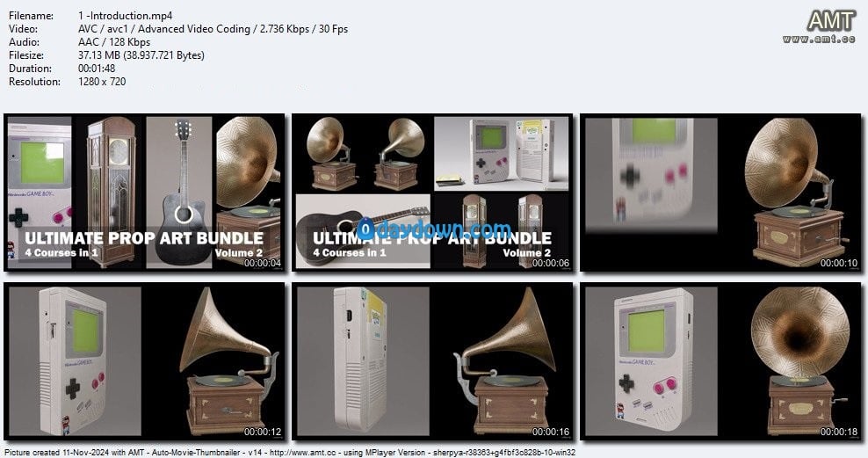This screenshot has width=868, height=458.
Task: Open the thumbnail timestamped 00:00:16
Action: (432, 361)
